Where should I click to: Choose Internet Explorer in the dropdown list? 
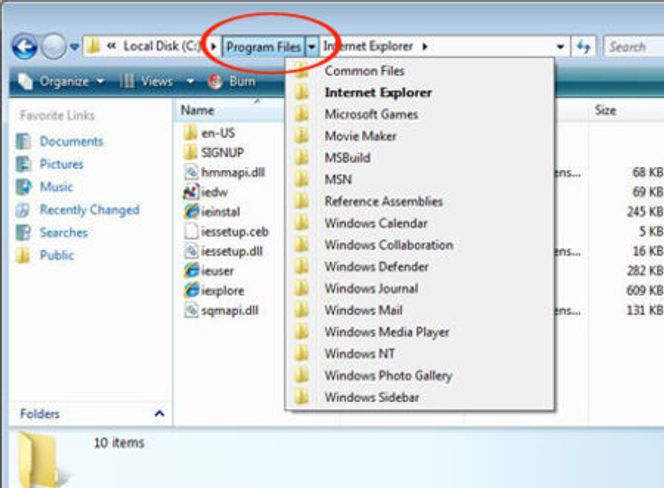[420, 92]
